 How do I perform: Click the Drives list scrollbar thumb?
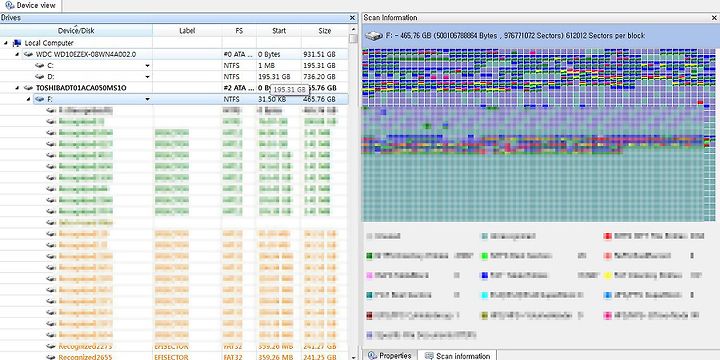(353, 39)
